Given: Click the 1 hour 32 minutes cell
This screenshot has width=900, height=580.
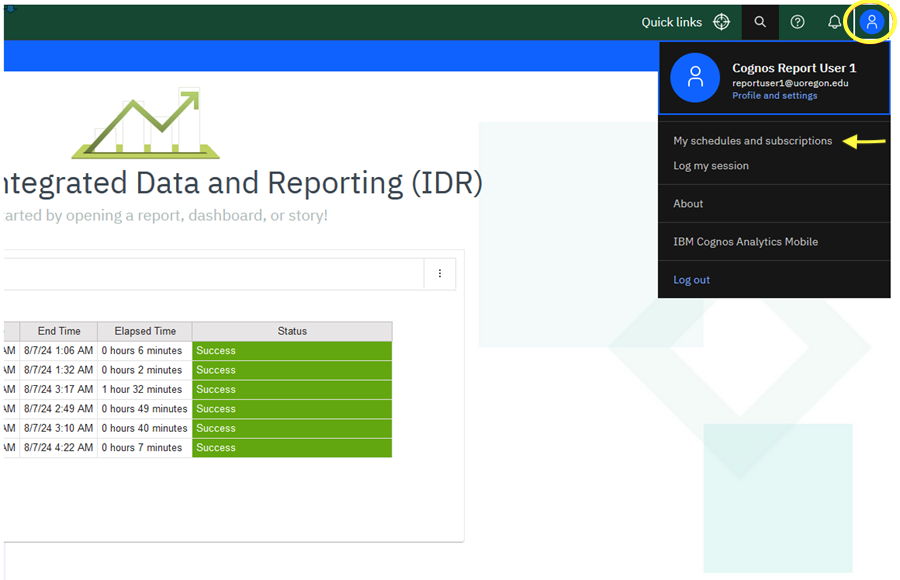Looking at the screenshot, I should click(x=145, y=389).
